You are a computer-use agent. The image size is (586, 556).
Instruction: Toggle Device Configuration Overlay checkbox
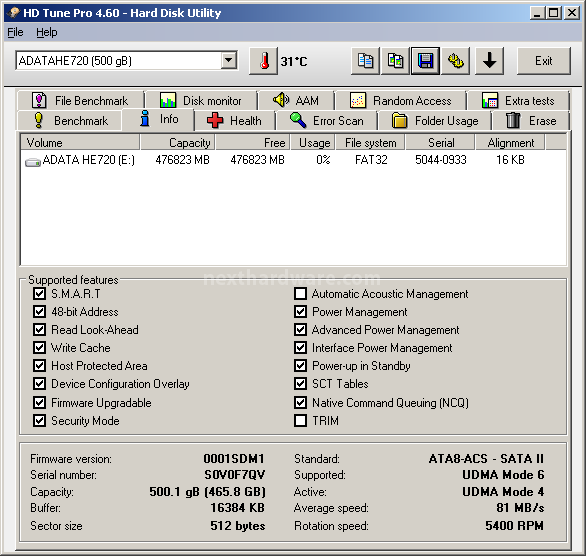click(x=39, y=383)
